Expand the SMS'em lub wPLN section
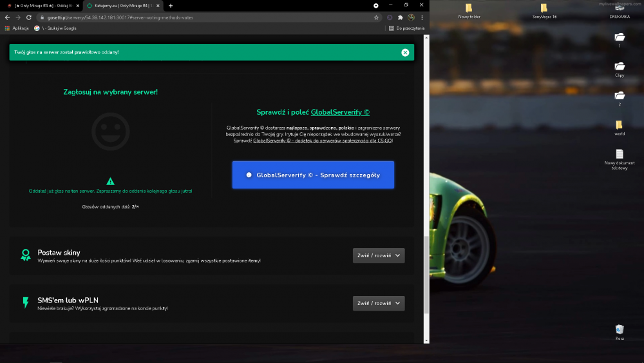Screen dimensions: 644x363 [x=379, y=304]
